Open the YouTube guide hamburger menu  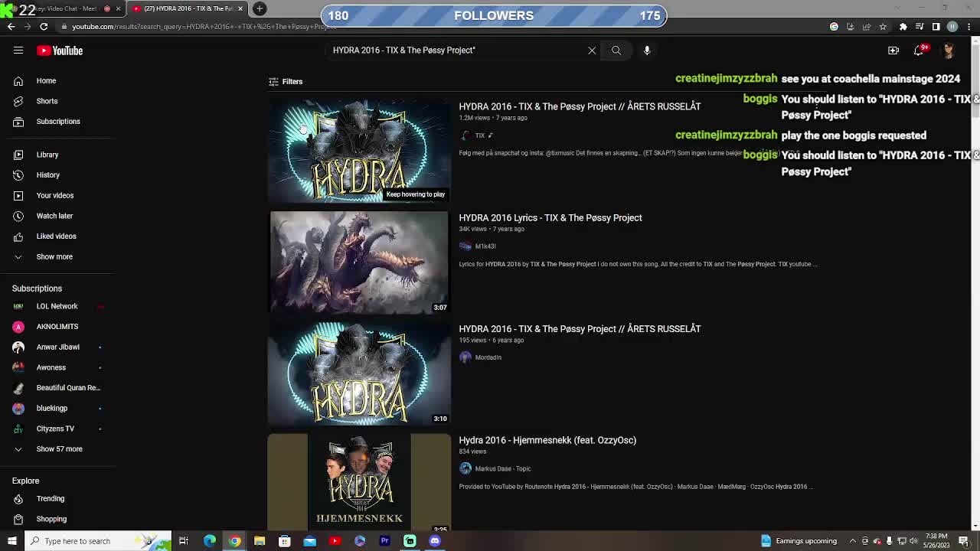18,51
